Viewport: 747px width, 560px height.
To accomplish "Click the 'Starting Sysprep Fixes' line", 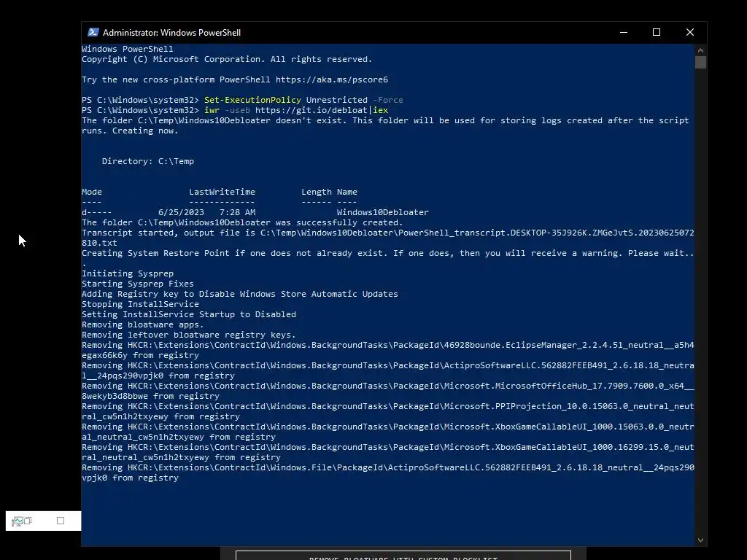I will [138, 284].
